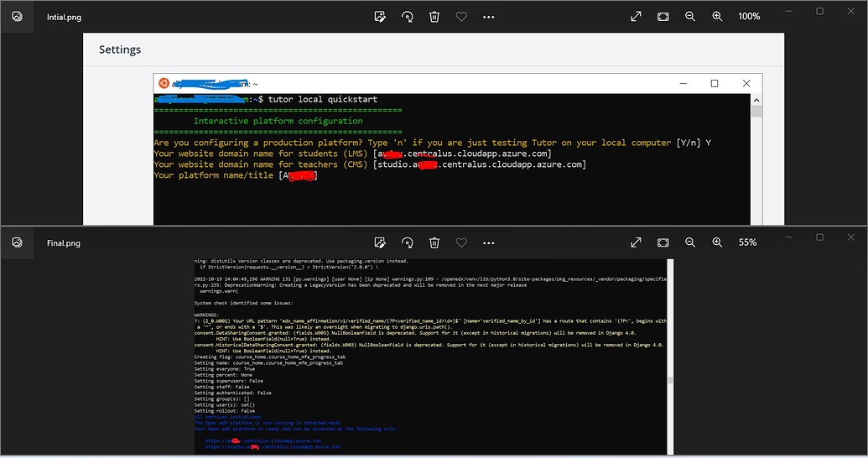The width and height of the screenshot is (868, 458).
Task: Click the production platform question line
Action: pyautogui.click(x=433, y=143)
